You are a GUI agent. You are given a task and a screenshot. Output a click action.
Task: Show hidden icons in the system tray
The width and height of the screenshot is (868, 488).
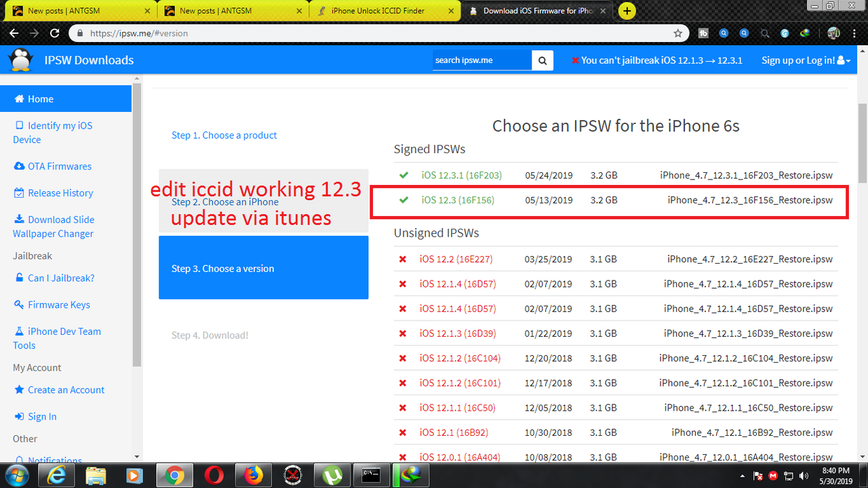[744, 476]
